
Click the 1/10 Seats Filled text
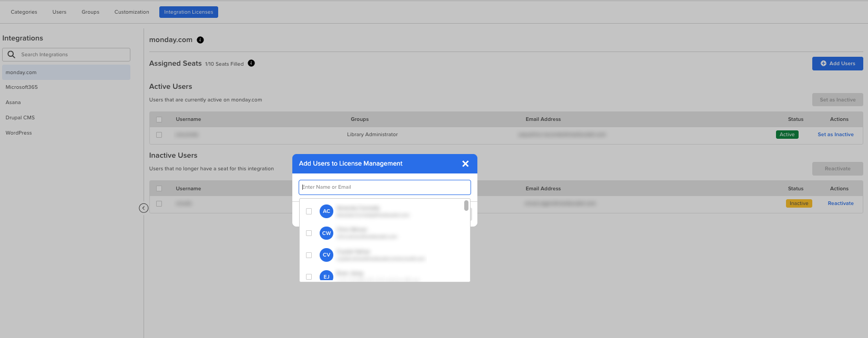click(224, 64)
